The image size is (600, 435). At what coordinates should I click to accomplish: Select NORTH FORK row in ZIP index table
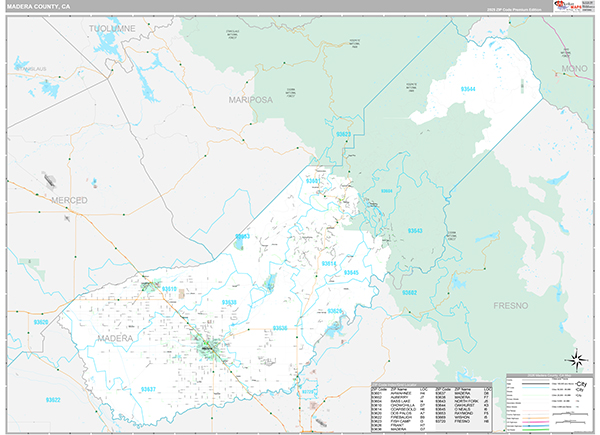click(462, 401)
